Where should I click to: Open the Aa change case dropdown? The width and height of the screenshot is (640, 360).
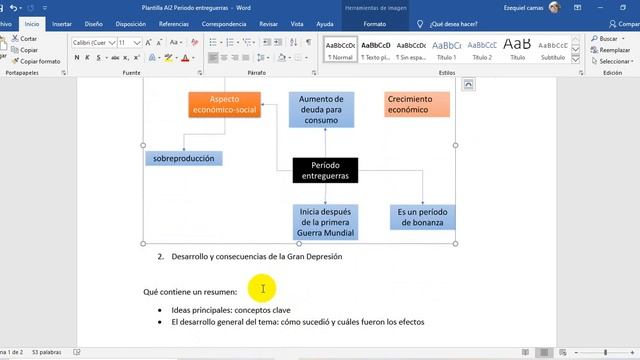(176, 42)
